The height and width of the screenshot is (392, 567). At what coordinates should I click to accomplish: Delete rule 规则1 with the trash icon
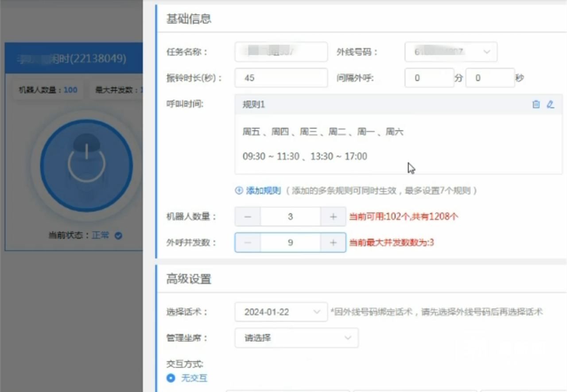coord(536,105)
